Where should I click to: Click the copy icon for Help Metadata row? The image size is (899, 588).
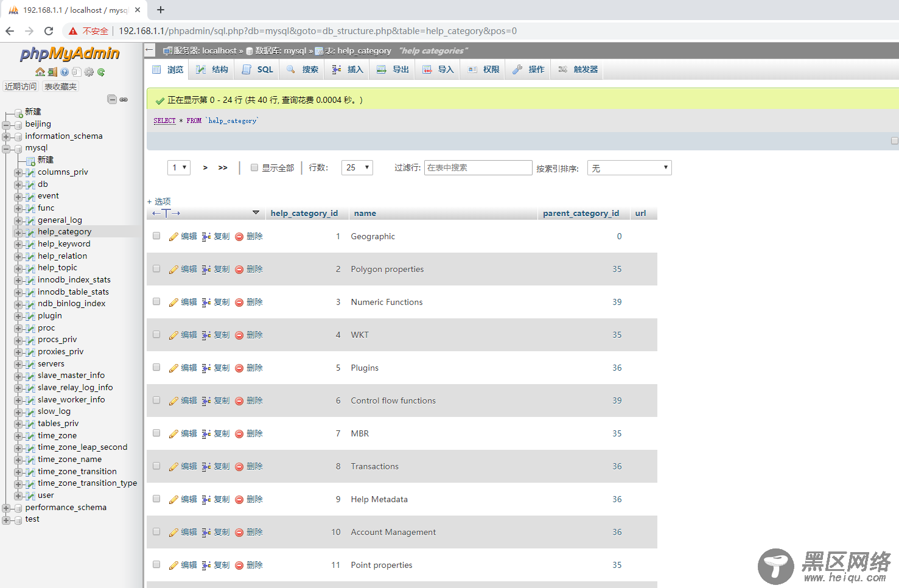(x=206, y=500)
